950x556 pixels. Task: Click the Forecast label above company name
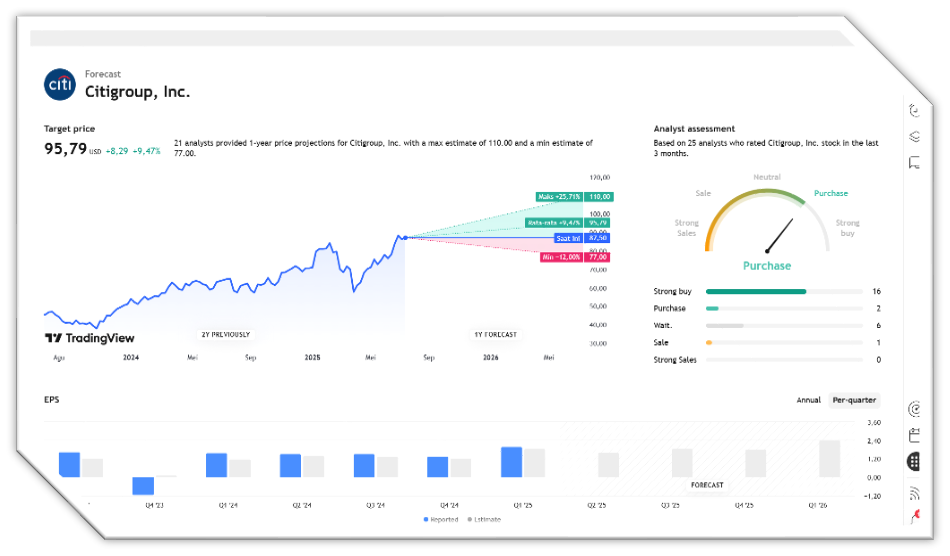pyautogui.click(x=102, y=74)
